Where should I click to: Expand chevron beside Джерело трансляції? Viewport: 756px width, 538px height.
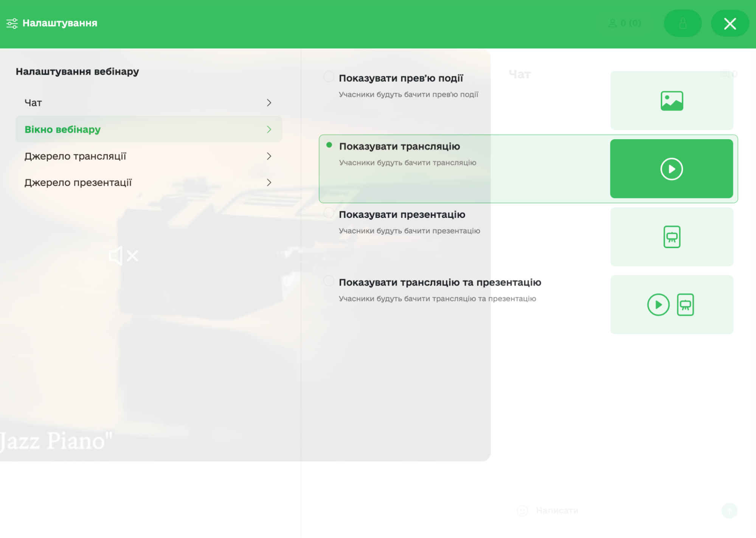pyautogui.click(x=269, y=156)
